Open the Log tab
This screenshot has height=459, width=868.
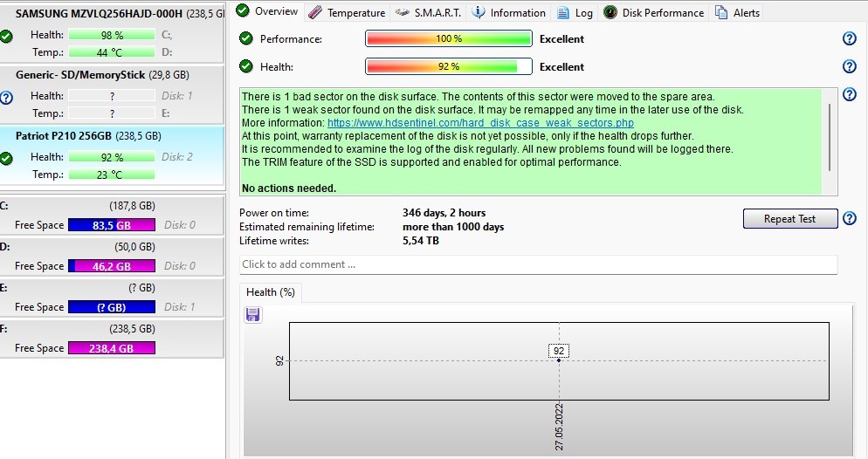[x=575, y=13]
